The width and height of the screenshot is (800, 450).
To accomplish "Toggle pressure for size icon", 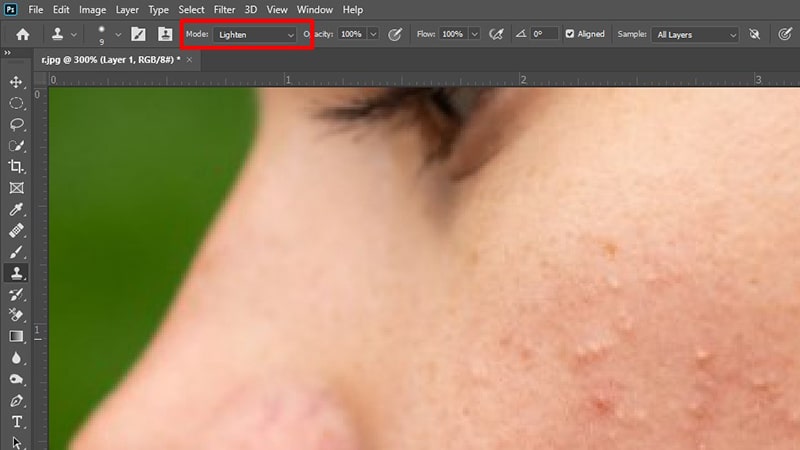I will (785, 34).
